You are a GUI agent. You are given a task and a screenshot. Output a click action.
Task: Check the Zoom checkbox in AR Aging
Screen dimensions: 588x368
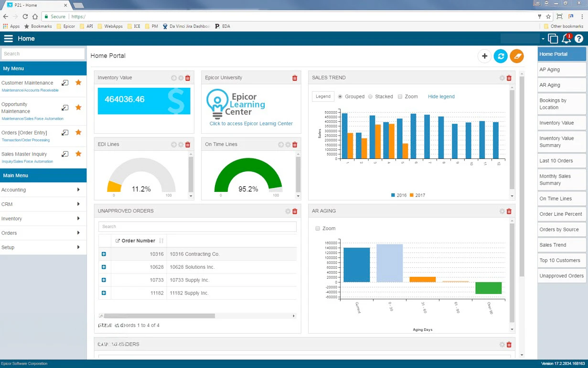pyautogui.click(x=318, y=229)
